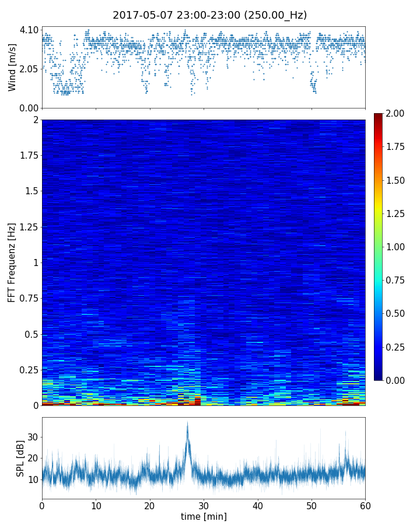Click the 4.10 tick on the wind axis
The width and height of the screenshot is (420, 525).
click(29, 30)
